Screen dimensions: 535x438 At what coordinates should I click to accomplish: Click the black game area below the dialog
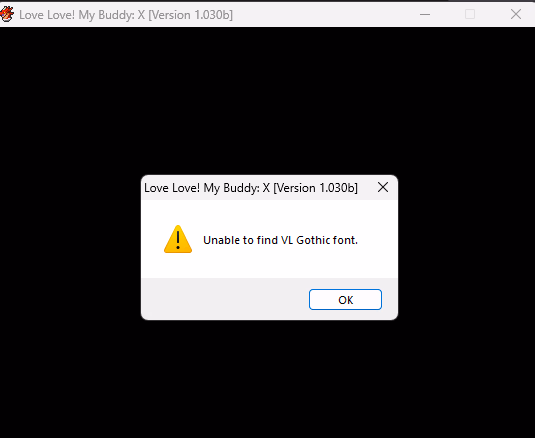pos(268,379)
